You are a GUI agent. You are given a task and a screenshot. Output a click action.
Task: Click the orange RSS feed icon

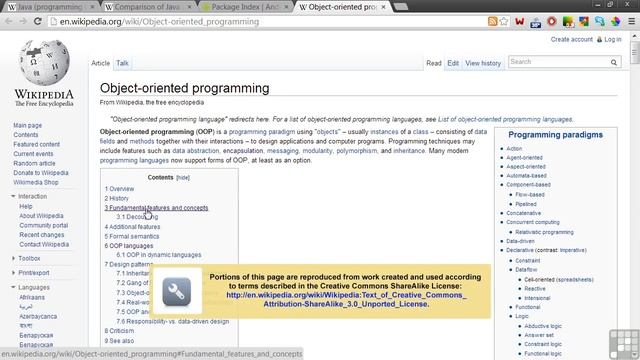pyautogui.click(x=493, y=21)
